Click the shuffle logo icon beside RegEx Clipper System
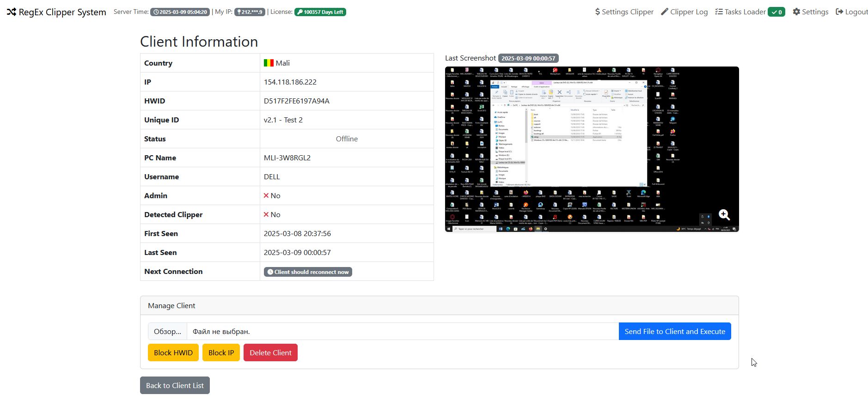The width and height of the screenshot is (868, 407). click(12, 12)
